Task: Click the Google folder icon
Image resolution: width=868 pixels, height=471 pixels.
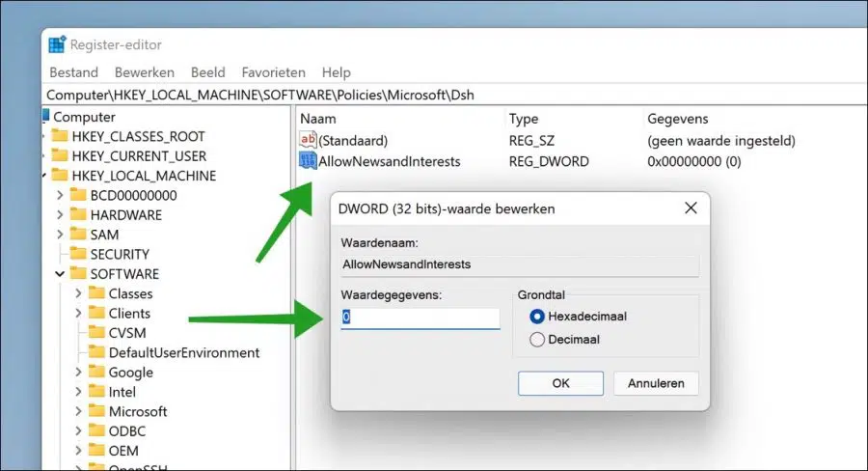Action: [x=96, y=372]
